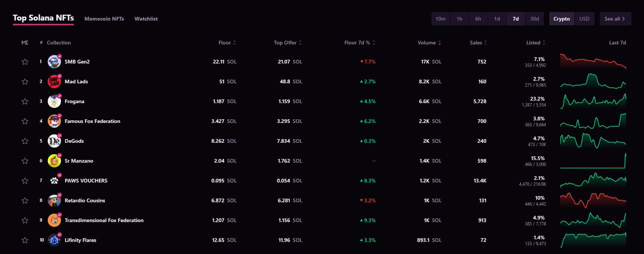Click the Collection column header
Image resolution: width=644 pixels, height=254 pixels.
click(58, 42)
